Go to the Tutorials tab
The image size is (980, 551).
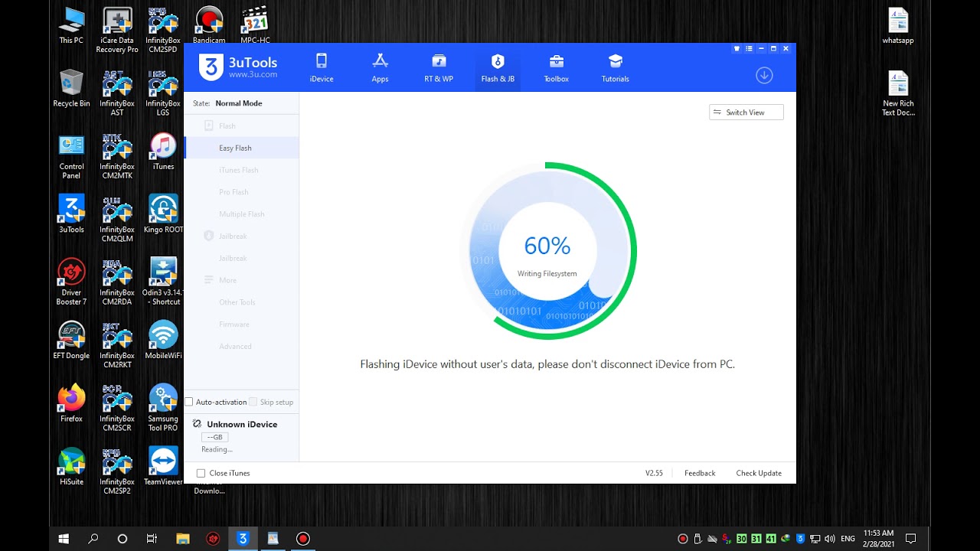[616, 68]
